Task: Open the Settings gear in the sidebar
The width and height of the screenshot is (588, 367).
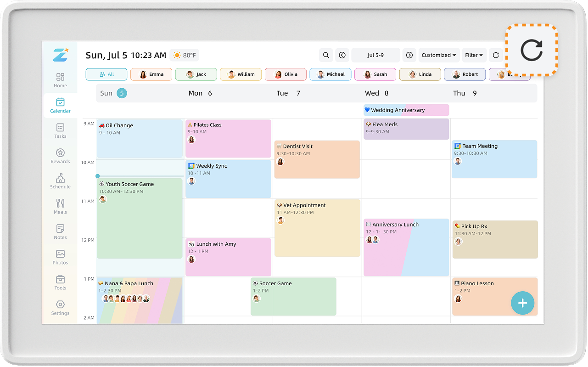Action: coord(60,308)
